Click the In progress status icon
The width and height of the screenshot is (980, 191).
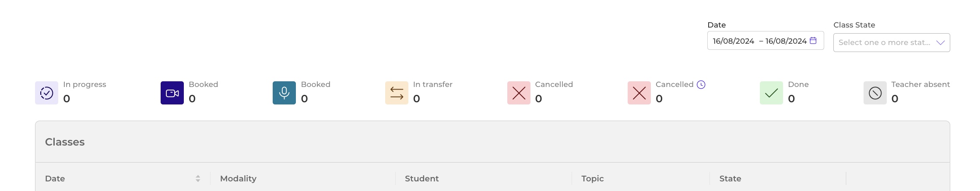(46, 93)
